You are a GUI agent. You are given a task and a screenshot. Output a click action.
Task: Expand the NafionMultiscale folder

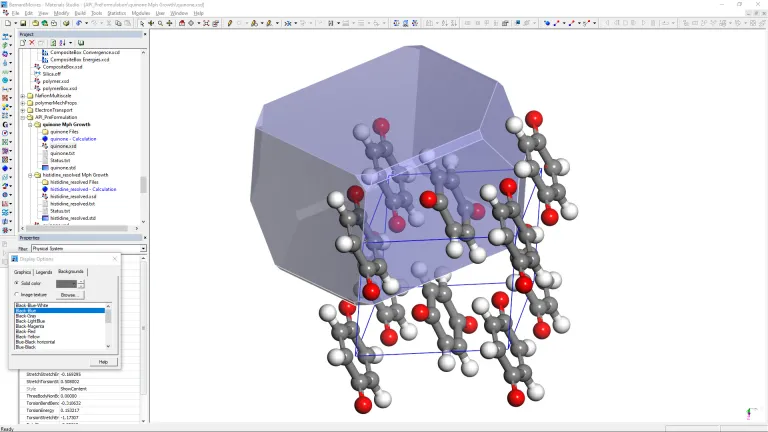[x=23, y=95]
